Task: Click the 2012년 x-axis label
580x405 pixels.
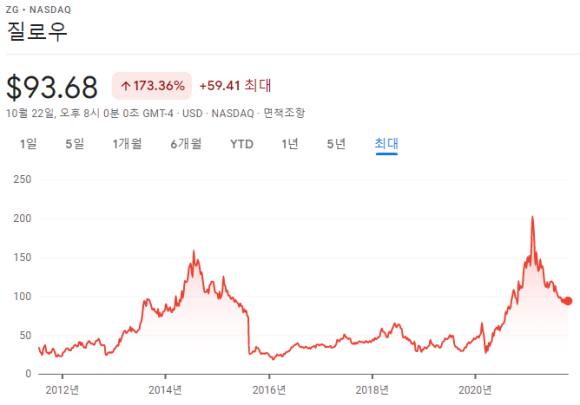Action: pyautogui.click(x=62, y=390)
